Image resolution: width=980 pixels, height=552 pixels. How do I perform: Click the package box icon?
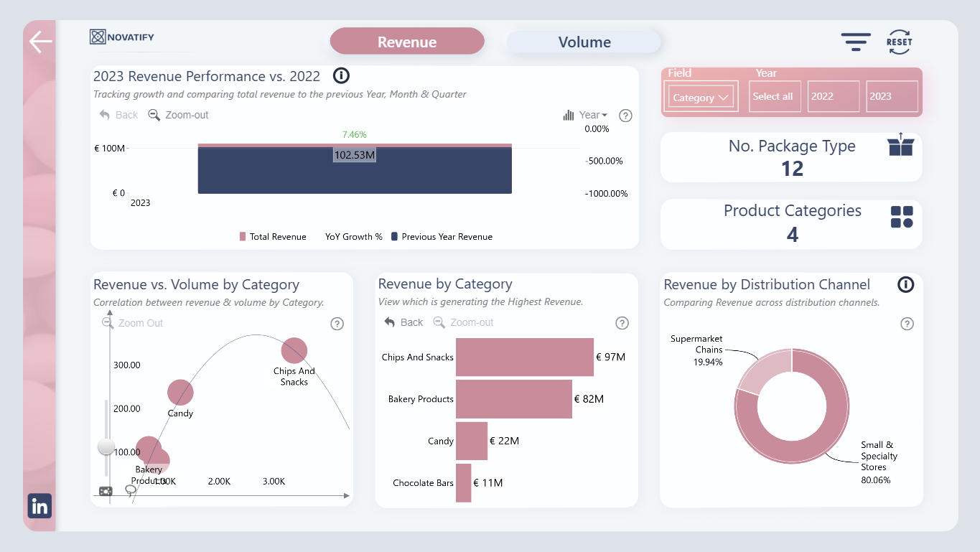[x=900, y=144]
